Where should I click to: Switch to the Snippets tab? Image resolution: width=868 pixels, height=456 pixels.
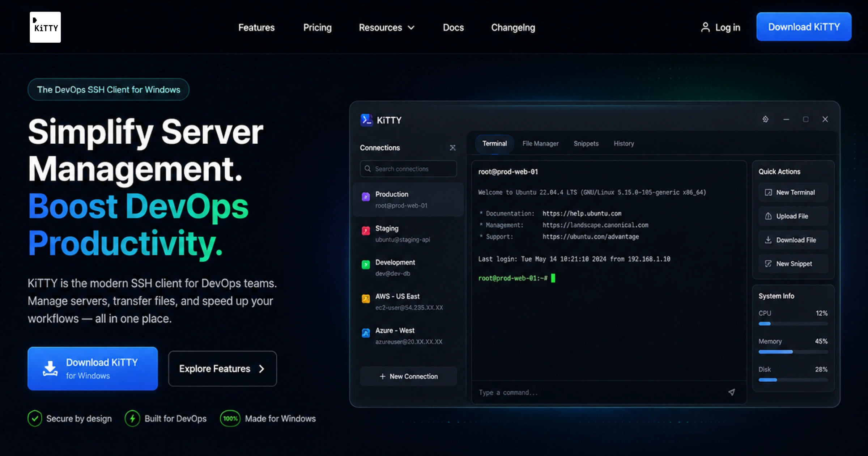point(586,144)
